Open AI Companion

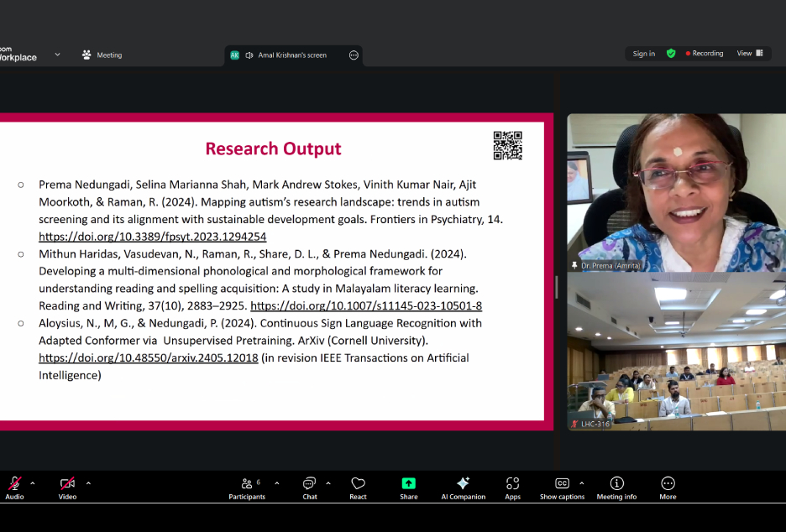coord(463,488)
